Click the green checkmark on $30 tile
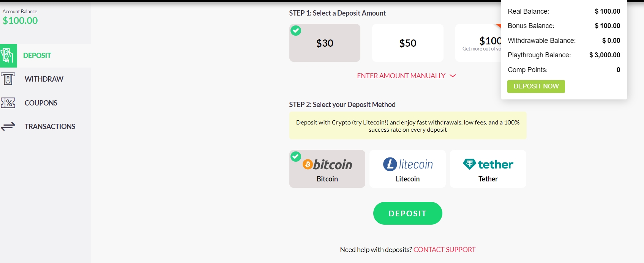This screenshot has width=644, height=263. click(x=296, y=30)
